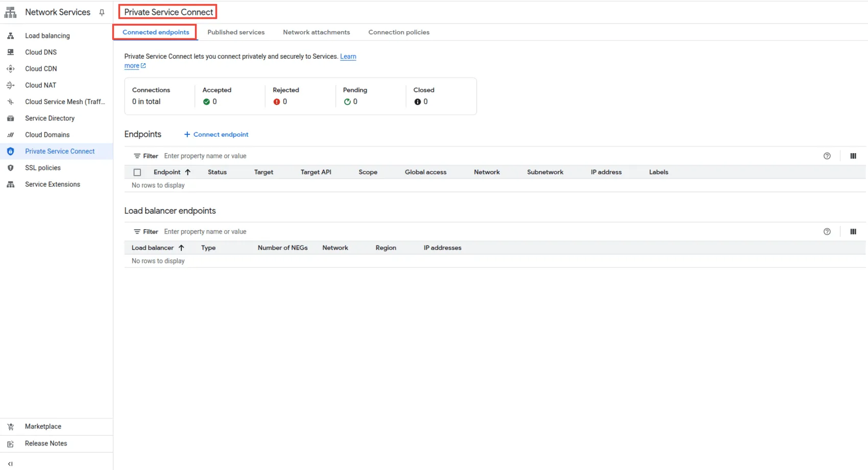This screenshot has height=470, width=868.
Task: Open the Connection policies tab
Action: coord(399,32)
